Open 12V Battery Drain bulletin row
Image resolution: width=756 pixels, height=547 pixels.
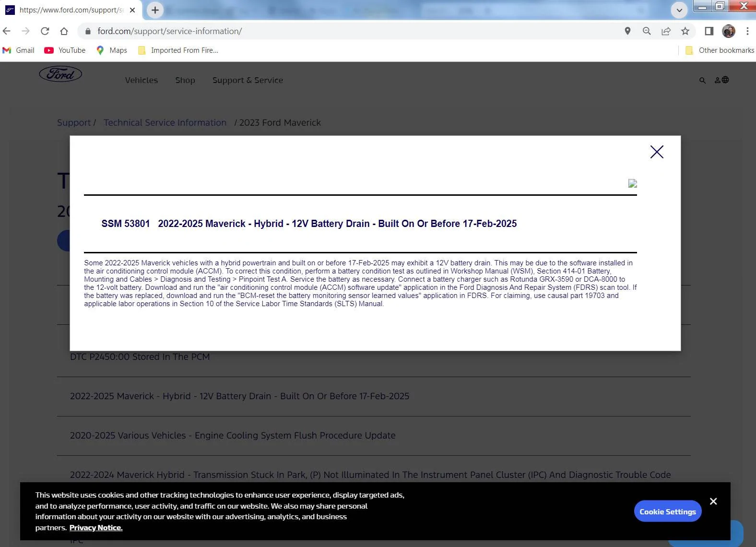(374, 396)
